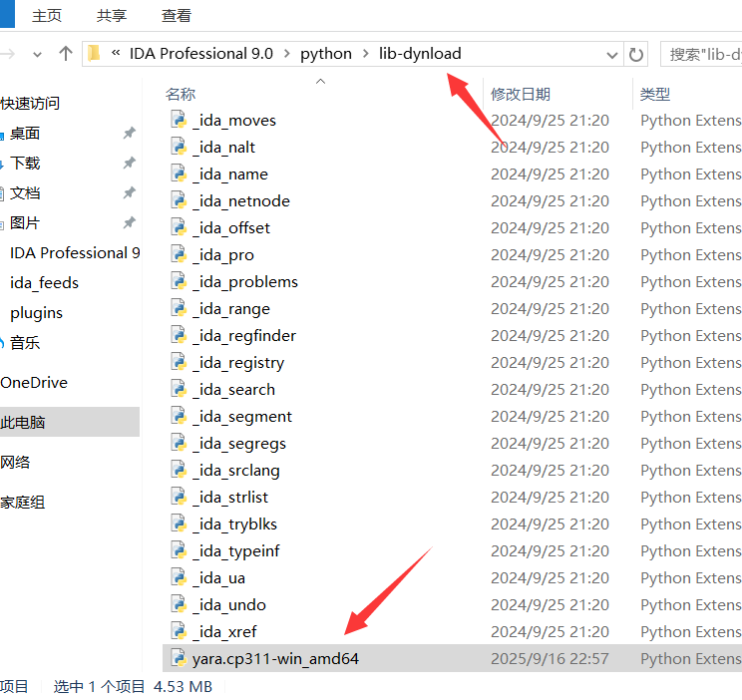Switch to the 查看 ribbon tab
This screenshot has width=742, height=700.
177,16
